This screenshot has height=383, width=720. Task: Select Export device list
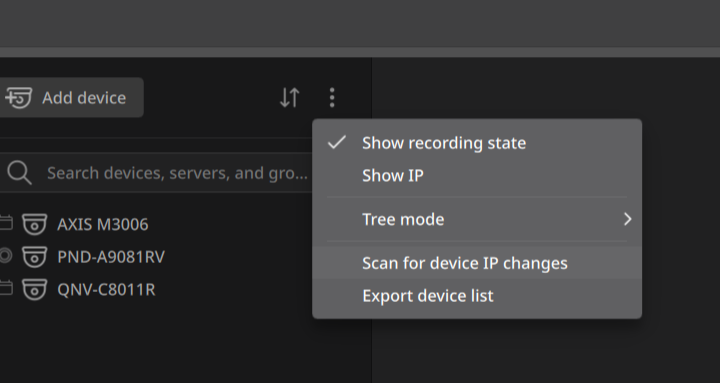pyautogui.click(x=477, y=296)
